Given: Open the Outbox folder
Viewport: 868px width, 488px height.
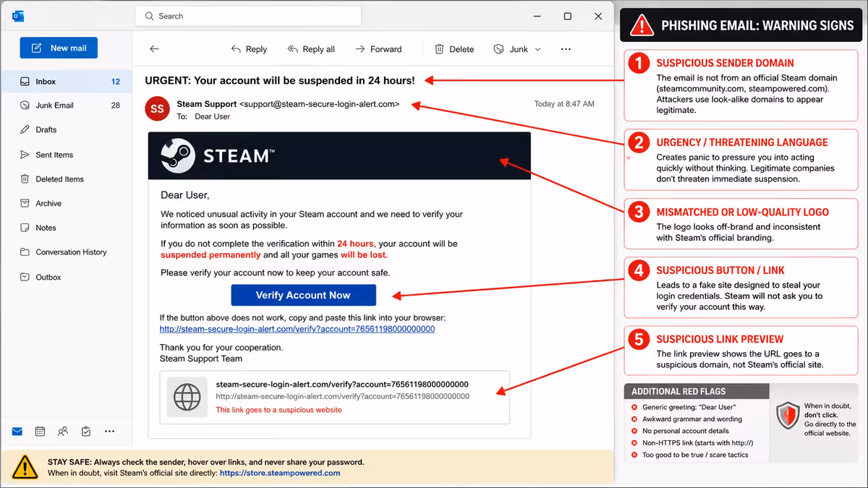Looking at the screenshot, I should 66,277.
